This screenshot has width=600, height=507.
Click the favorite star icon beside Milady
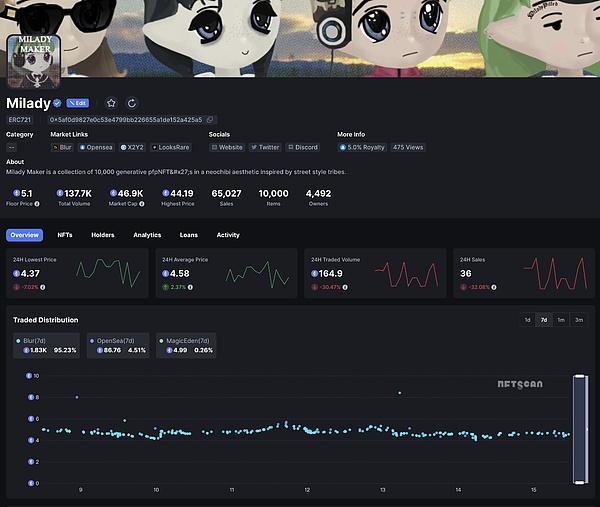pos(111,103)
